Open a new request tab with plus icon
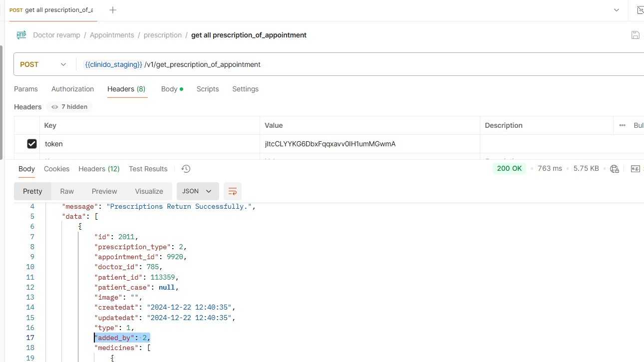The width and height of the screenshot is (644, 362). pos(113,10)
